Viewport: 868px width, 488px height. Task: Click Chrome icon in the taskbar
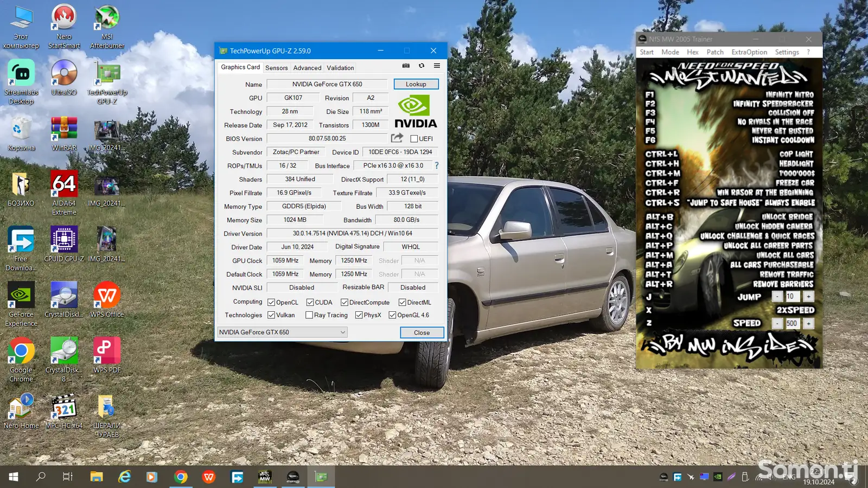click(181, 477)
